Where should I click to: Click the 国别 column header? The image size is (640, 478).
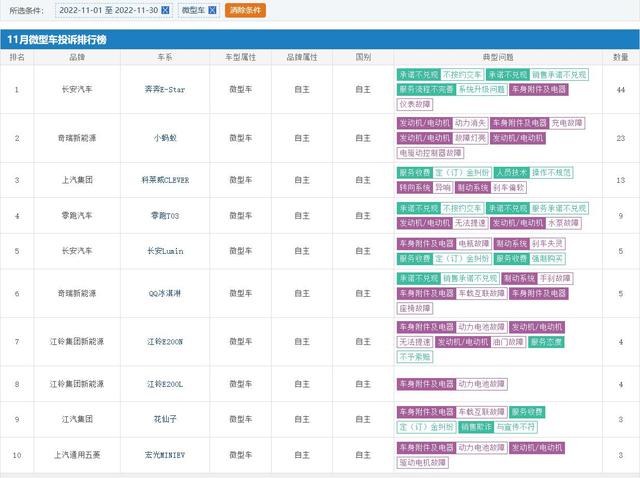pos(363,57)
